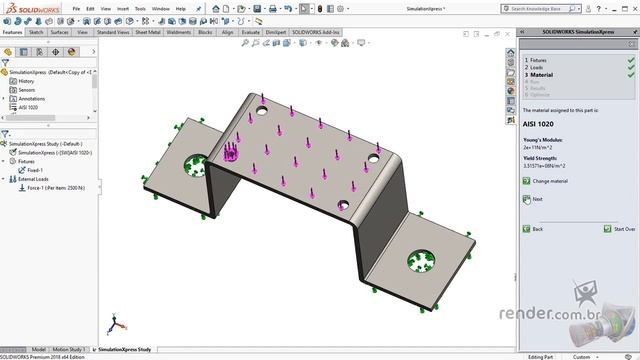Click Zoom to Fit in view toolbar
This screenshot has height=360, width=640.
point(245,42)
